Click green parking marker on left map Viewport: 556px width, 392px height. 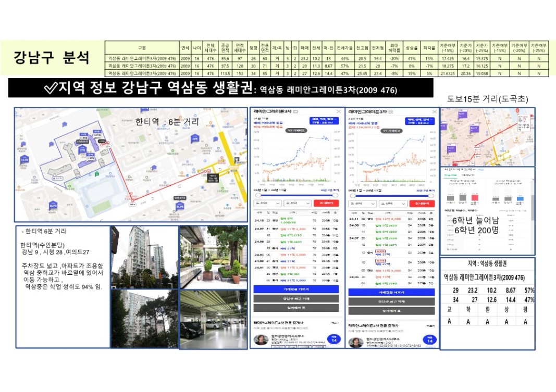pos(97,174)
